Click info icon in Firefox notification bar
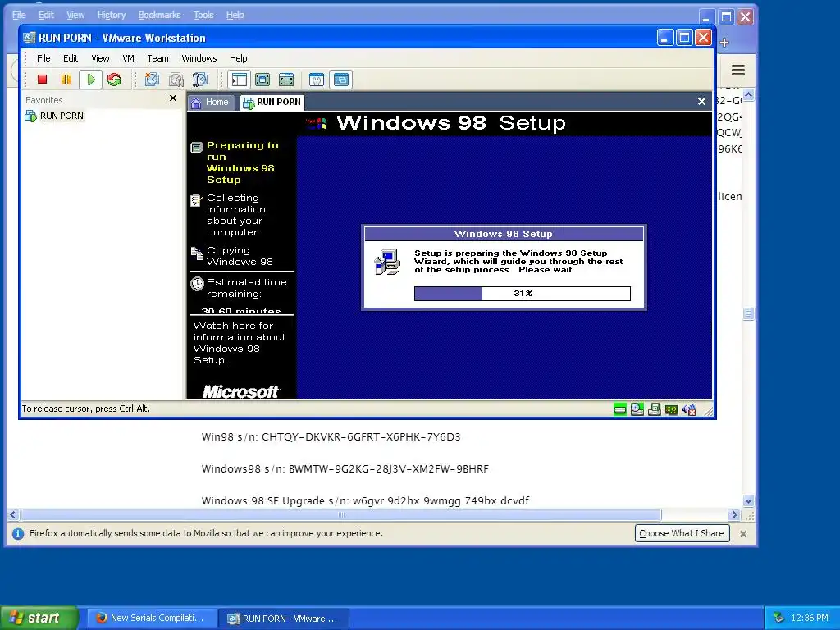This screenshot has height=630, width=840. click(18, 533)
